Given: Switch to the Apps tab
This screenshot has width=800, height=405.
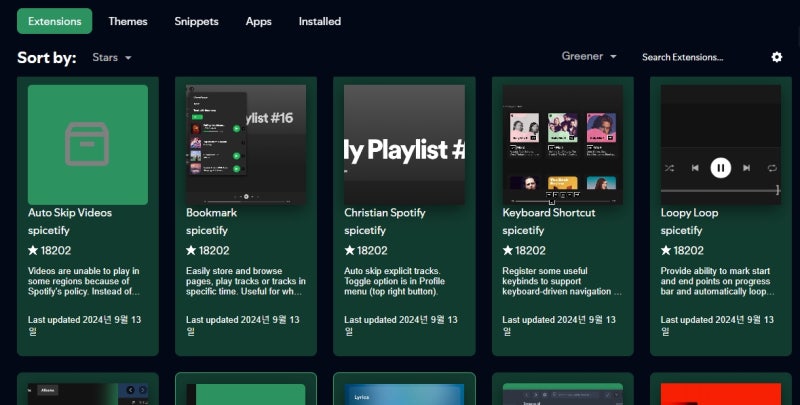Looking at the screenshot, I should click(259, 21).
